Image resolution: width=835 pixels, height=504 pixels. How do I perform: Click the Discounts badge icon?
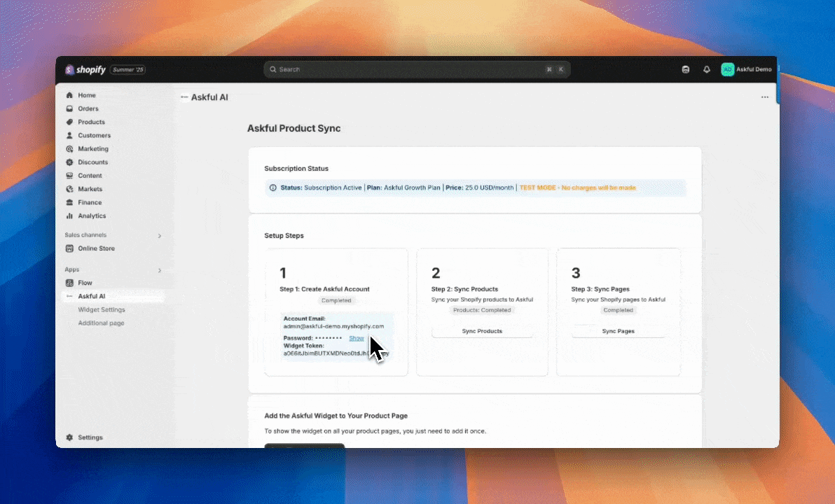(x=69, y=162)
